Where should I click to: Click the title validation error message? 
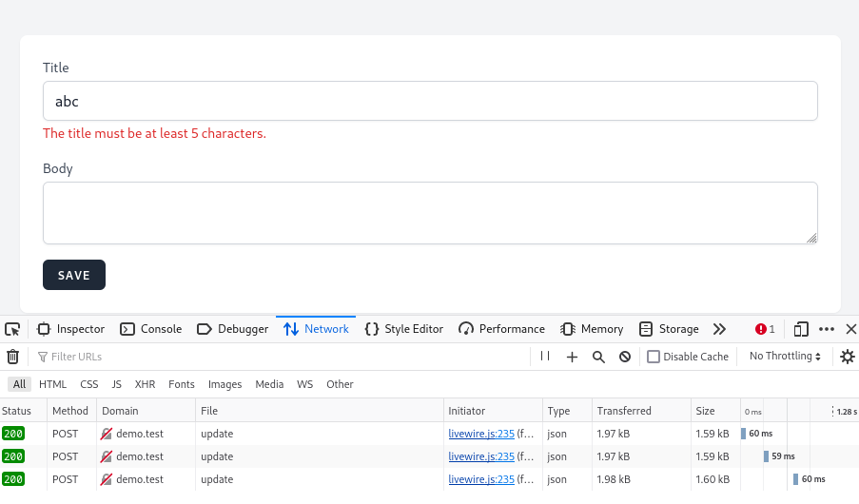pos(154,134)
